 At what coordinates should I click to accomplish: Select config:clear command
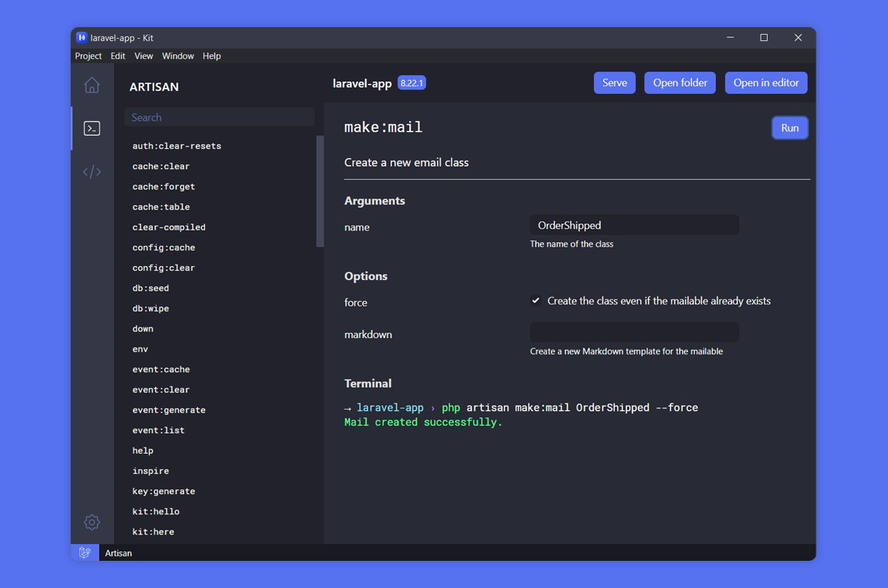pyautogui.click(x=164, y=268)
